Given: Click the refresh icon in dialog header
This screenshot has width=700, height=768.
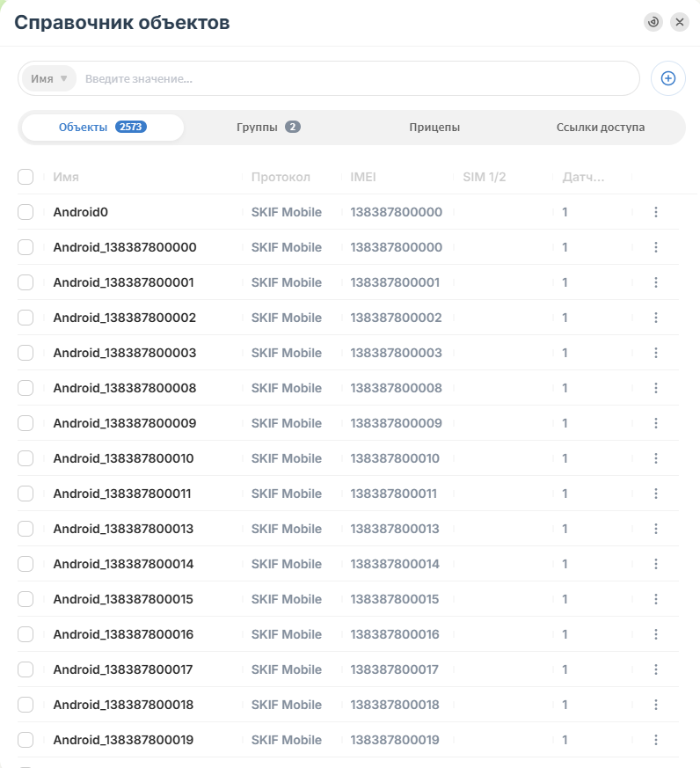Looking at the screenshot, I should (x=653, y=22).
